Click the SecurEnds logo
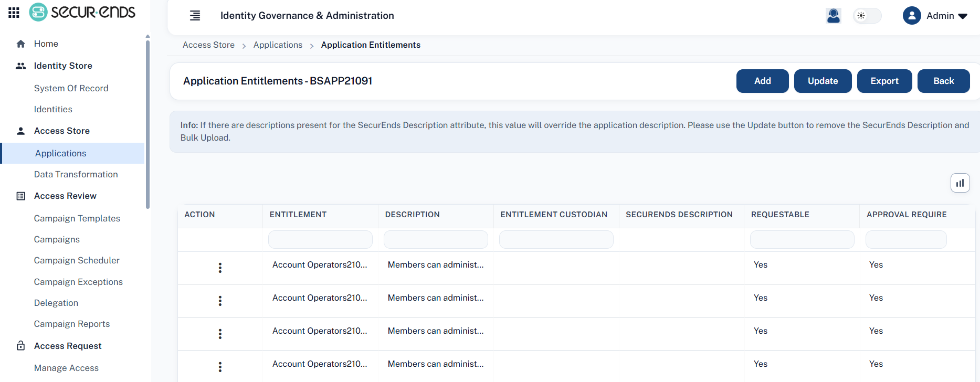Viewport: 980px width, 382px height. pyautogui.click(x=82, y=12)
